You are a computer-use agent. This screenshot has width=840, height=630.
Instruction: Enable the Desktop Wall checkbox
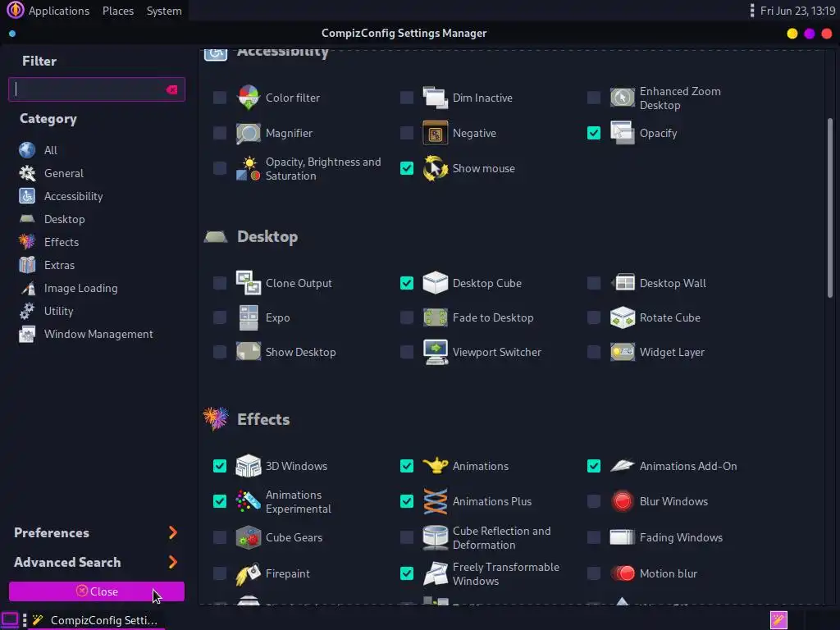pyautogui.click(x=594, y=283)
